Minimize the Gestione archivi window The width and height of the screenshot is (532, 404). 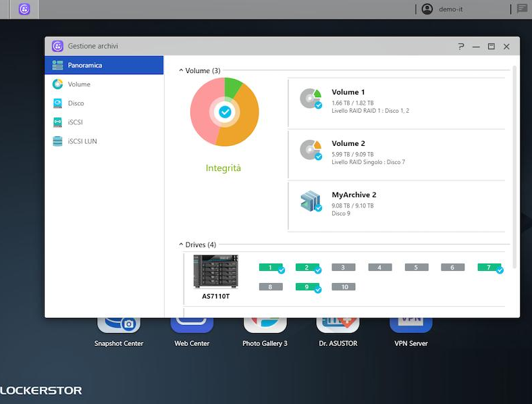click(x=476, y=47)
